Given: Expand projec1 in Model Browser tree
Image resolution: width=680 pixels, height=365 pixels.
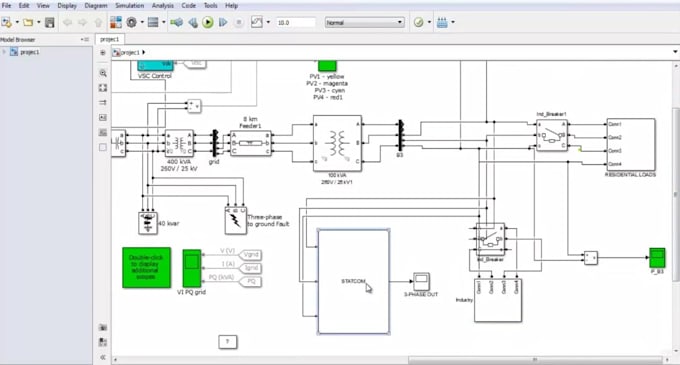Looking at the screenshot, I should (4, 52).
